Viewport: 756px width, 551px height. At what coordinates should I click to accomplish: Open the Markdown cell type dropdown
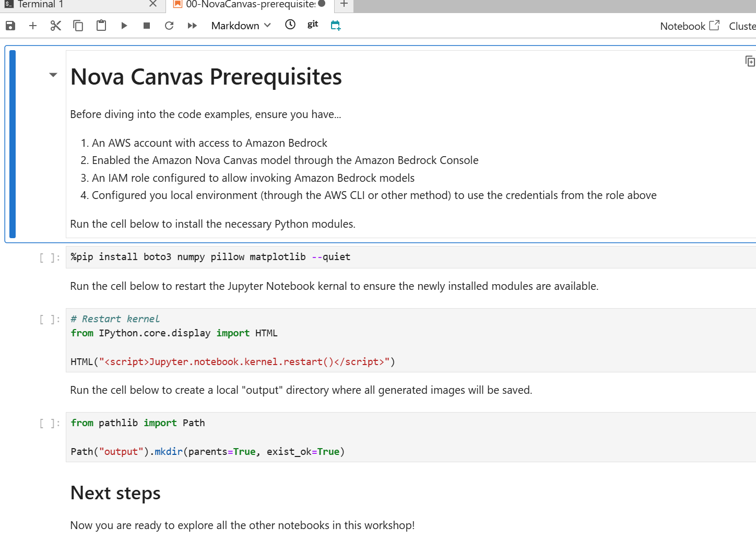pos(241,26)
